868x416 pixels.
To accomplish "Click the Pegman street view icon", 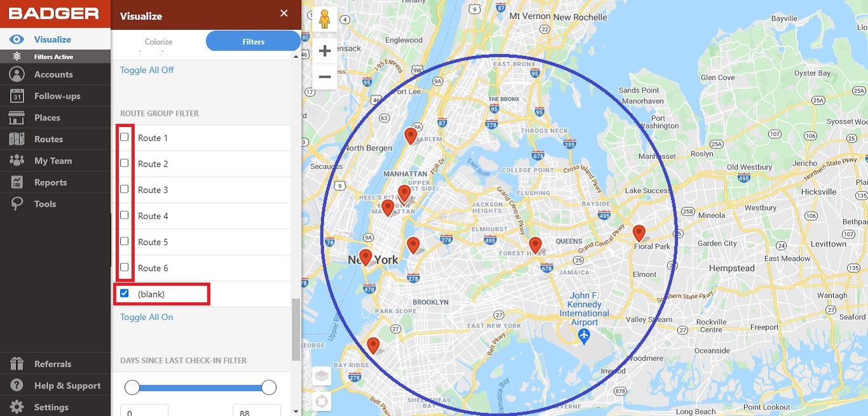I will click(324, 19).
